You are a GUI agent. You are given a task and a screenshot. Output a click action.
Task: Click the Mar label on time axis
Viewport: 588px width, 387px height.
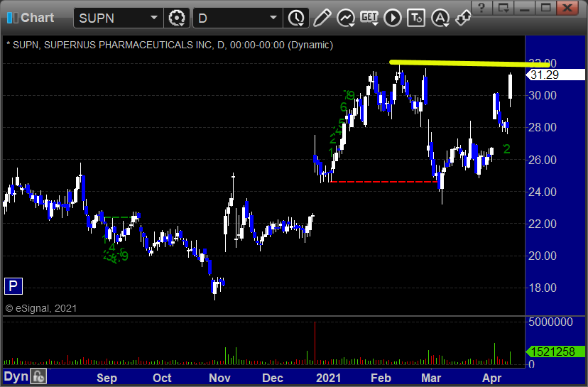pos(431,378)
